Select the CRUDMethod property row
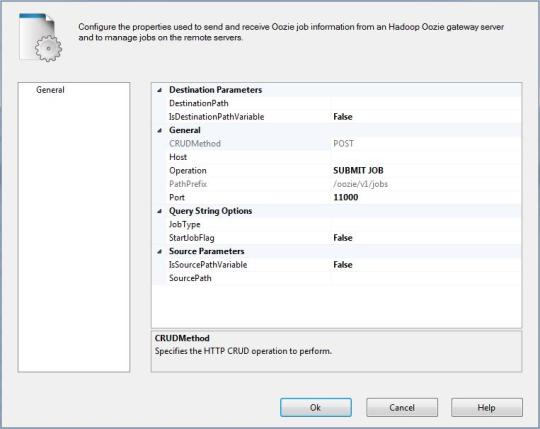 [337, 144]
